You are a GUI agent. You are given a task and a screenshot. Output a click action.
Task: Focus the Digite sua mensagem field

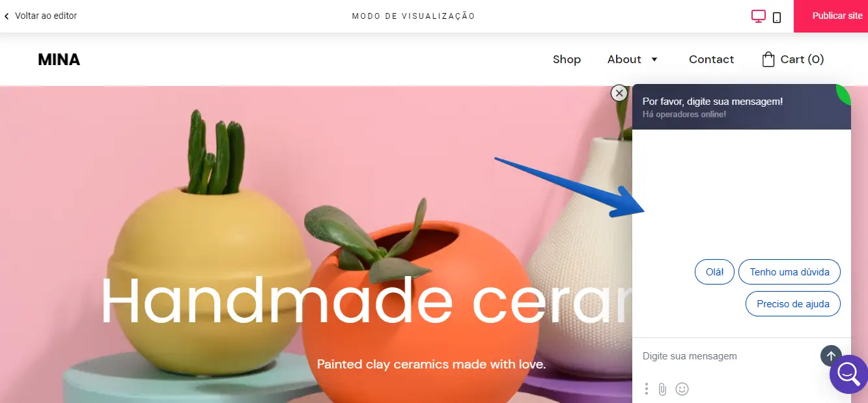726,356
